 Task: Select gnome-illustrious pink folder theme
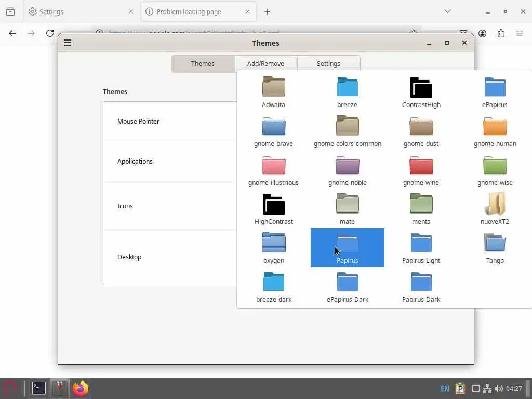tap(273, 170)
